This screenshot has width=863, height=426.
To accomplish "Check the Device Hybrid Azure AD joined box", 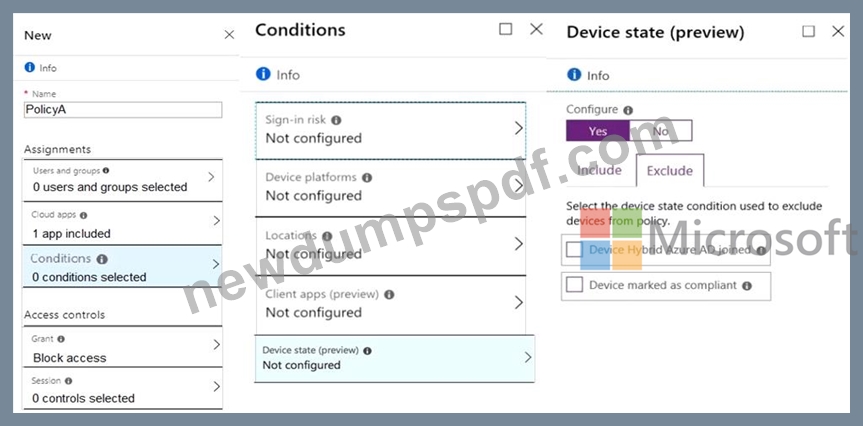I will click(575, 250).
